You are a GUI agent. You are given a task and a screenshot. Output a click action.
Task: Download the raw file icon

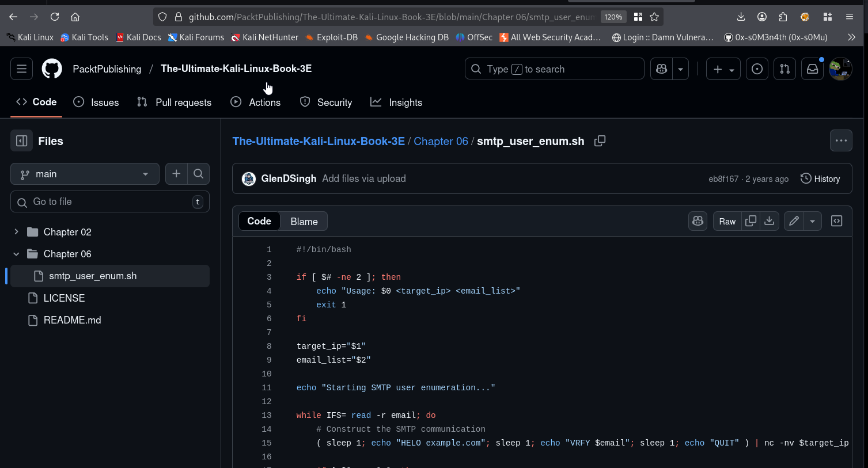tap(769, 221)
